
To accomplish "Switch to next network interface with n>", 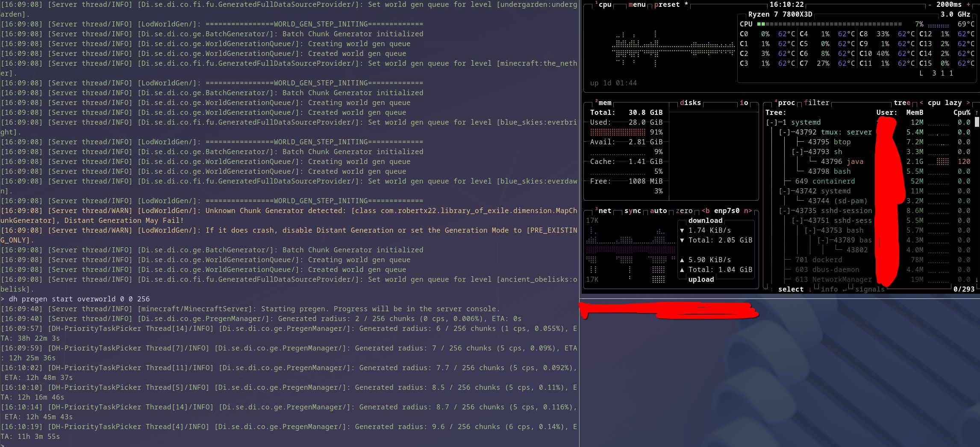I will (748, 210).
